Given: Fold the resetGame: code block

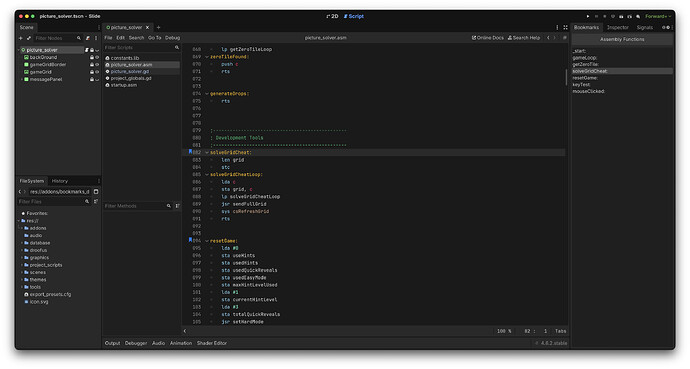Looking at the screenshot, I should (x=207, y=241).
